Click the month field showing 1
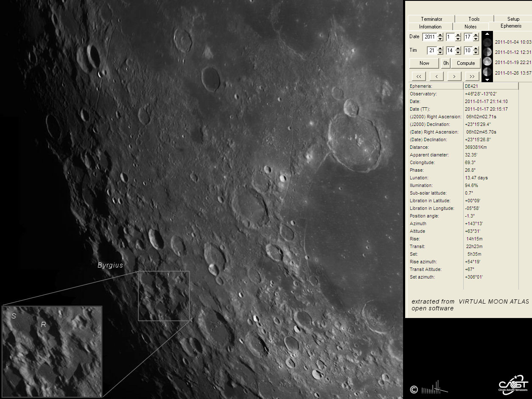This screenshot has height=399, width=532. 451,37
